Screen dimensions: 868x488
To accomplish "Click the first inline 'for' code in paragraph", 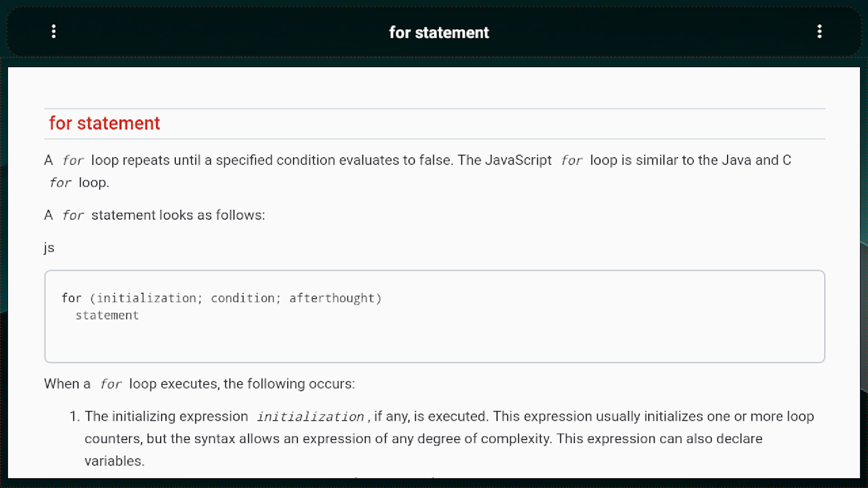I will (73, 161).
